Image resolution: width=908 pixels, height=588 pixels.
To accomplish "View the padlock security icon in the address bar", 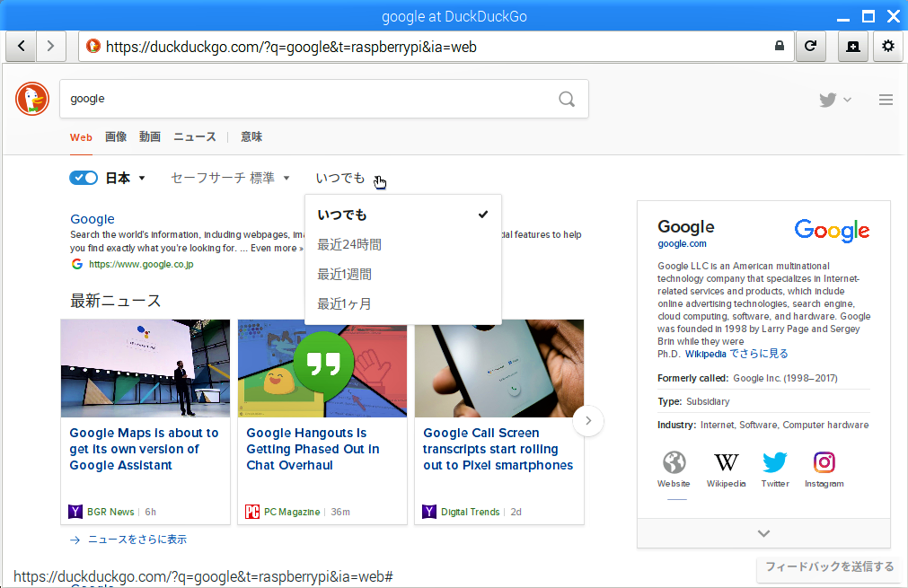I will pos(780,46).
